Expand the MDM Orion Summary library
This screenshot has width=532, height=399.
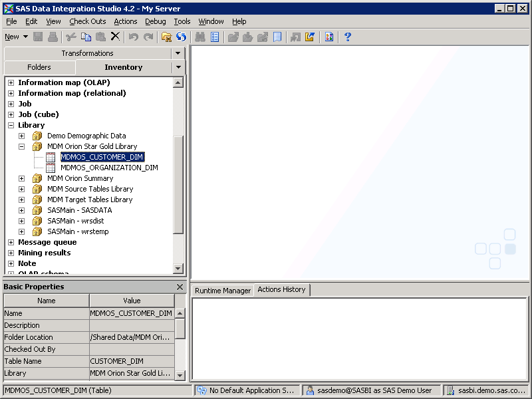coord(21,178)
